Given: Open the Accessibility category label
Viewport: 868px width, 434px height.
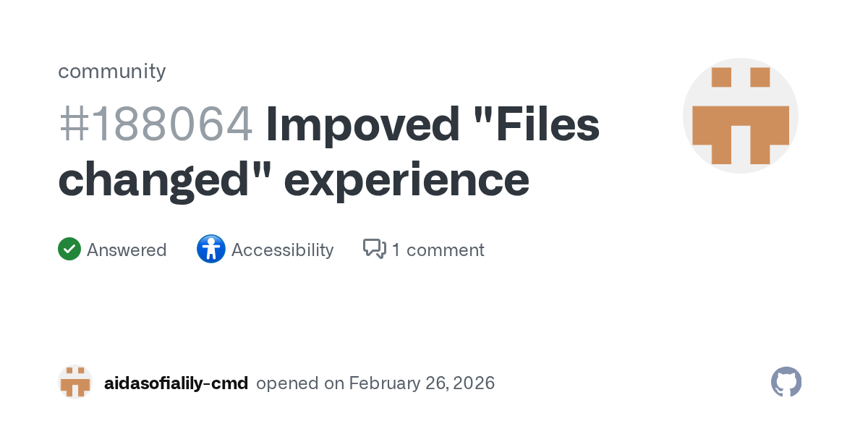Looking at the screenshot, I should click(x=282, y=250).
